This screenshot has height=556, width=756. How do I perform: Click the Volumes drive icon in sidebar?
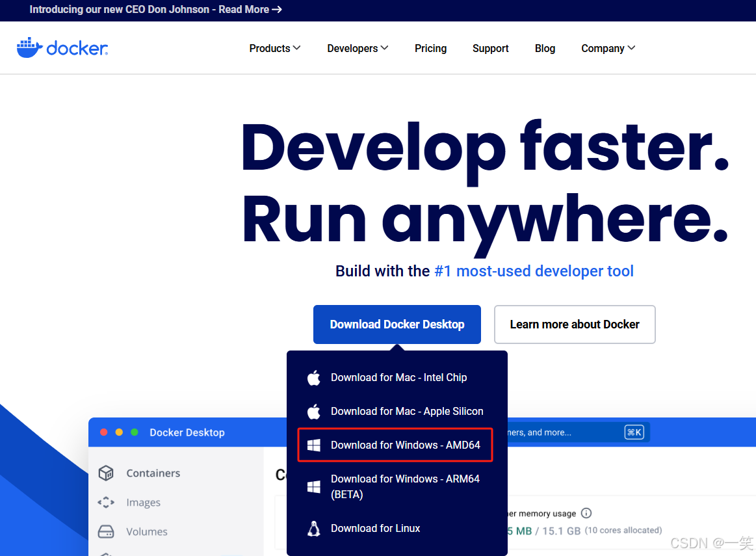(x=106, y=531)
